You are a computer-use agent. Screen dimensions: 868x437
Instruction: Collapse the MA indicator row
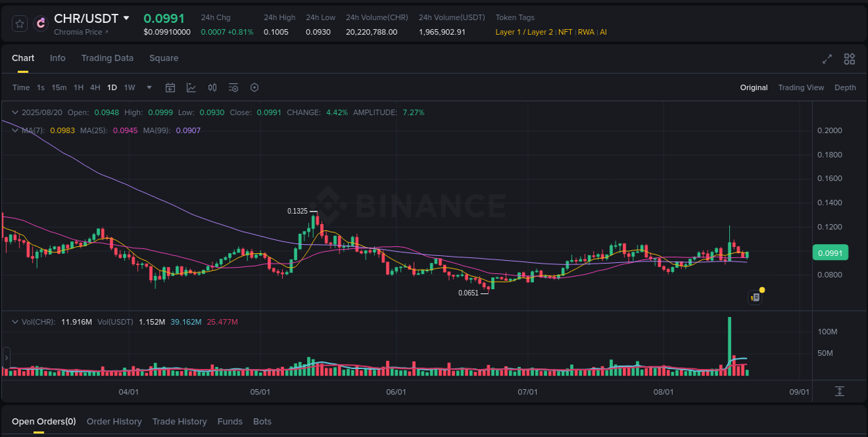15,130
